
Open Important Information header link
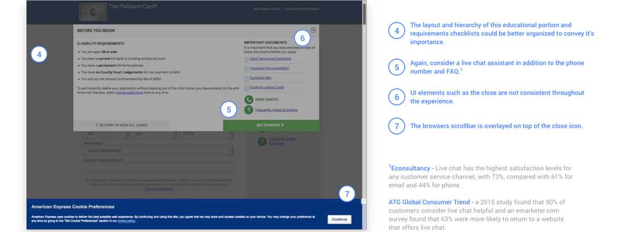302,9
